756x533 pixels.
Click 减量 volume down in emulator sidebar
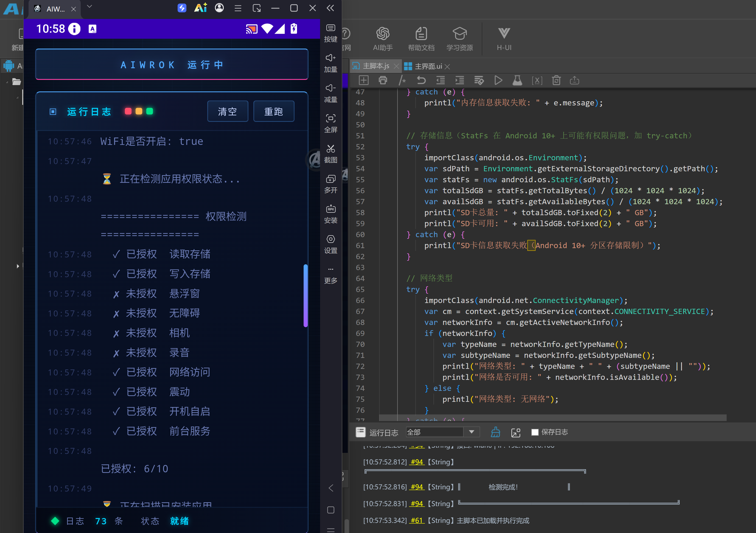(x=331, y=93)
